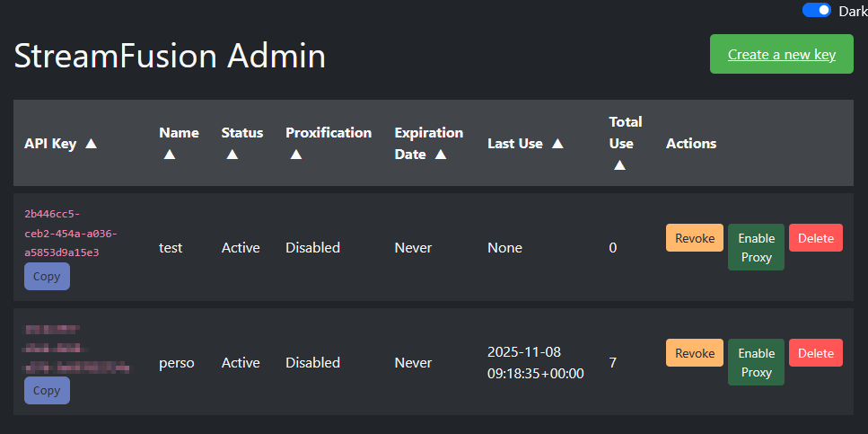Click the blurred perso API key

(77, 349)
